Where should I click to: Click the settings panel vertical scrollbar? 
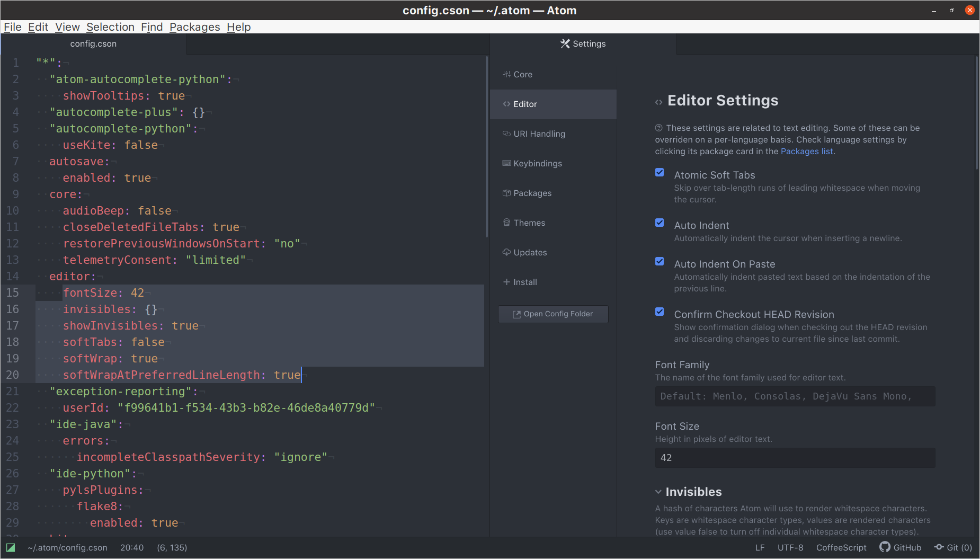click(x=976, y=113)
